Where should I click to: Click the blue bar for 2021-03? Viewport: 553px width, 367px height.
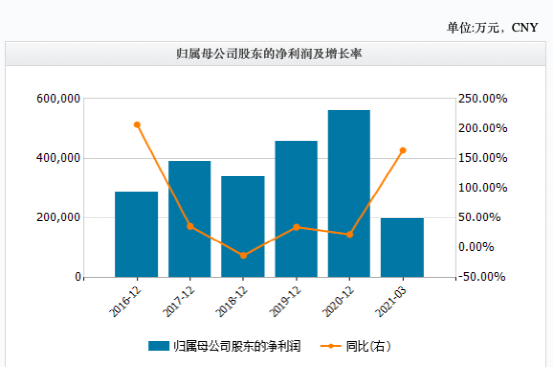point(402,247)
